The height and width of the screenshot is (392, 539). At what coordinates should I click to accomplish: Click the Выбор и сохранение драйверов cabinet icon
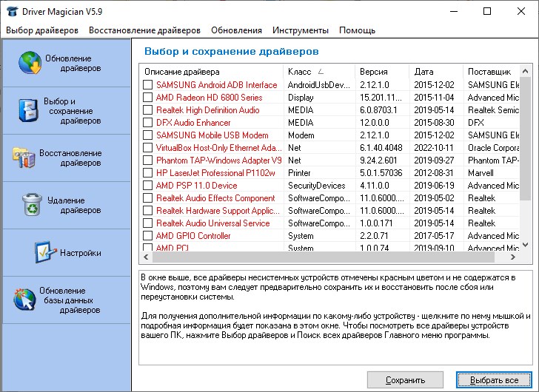point(28,110)
